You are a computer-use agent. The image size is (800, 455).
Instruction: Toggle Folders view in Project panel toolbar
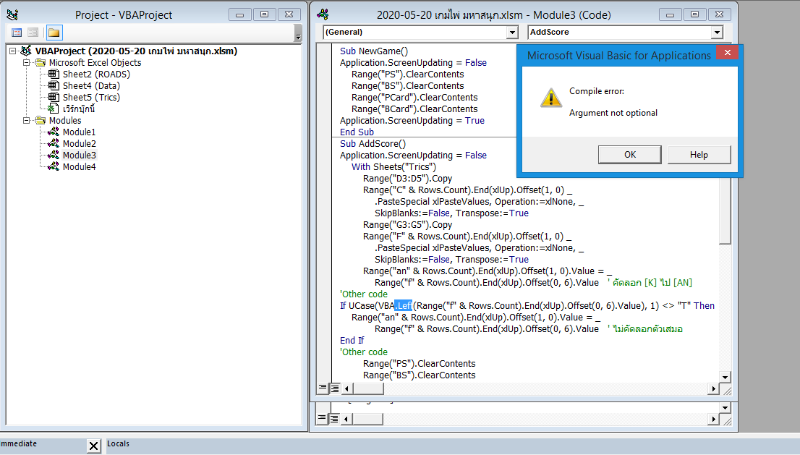click(53, 32)
